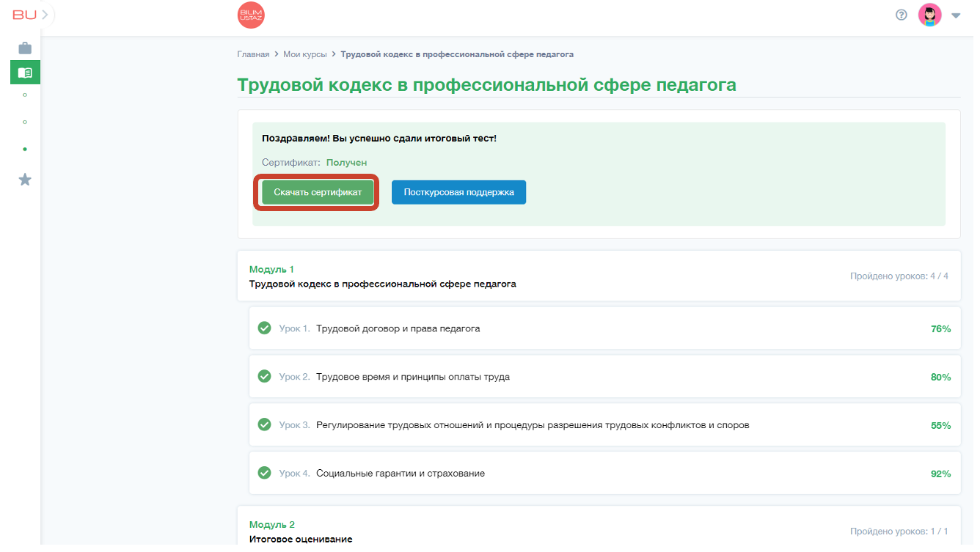This screenshot has width=980, height=552.
Task: Click the congratulation message Поздравляем!
Action: (379, 138)
